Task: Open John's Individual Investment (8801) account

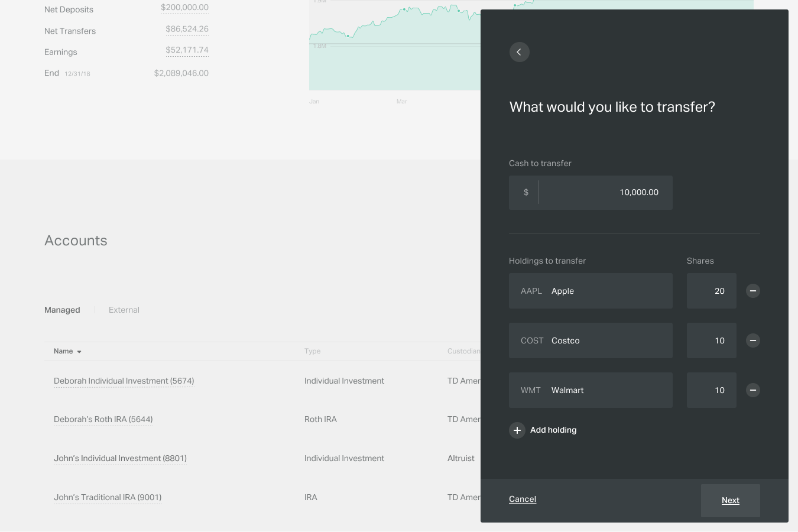Action: click(120, 459)
